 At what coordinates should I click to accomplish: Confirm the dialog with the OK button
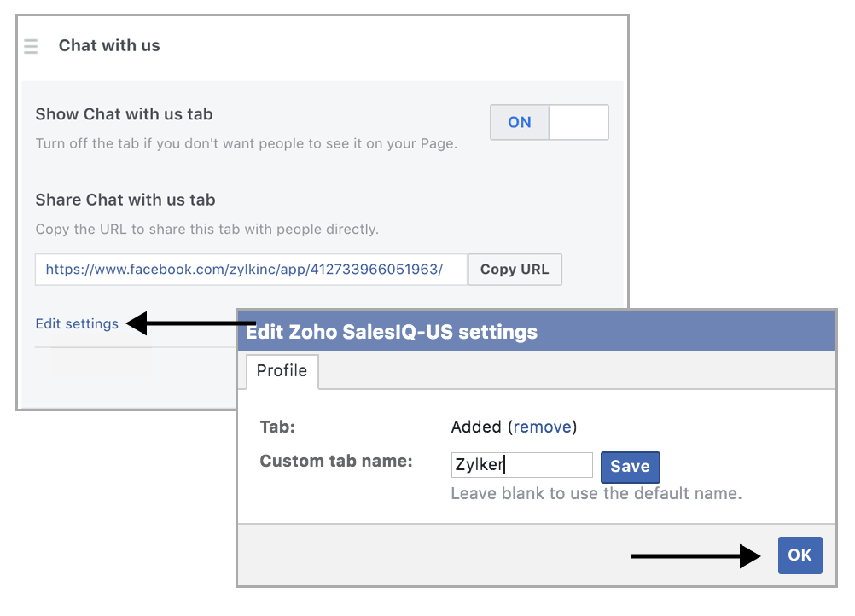click(x=800, y=555)
